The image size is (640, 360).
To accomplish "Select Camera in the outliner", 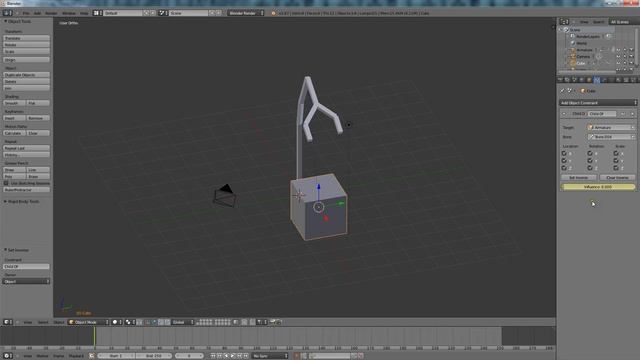I will [x=583, y=56].
